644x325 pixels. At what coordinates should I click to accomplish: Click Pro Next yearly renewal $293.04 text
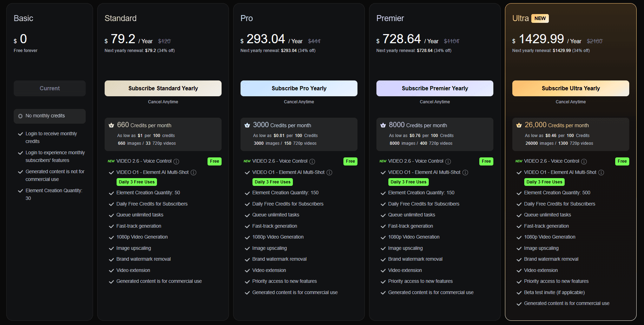(x=278, y=51)
